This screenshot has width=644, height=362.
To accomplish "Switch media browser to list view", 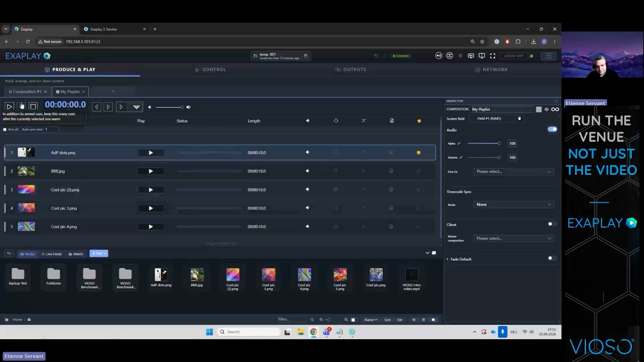I will pos(423,320).
